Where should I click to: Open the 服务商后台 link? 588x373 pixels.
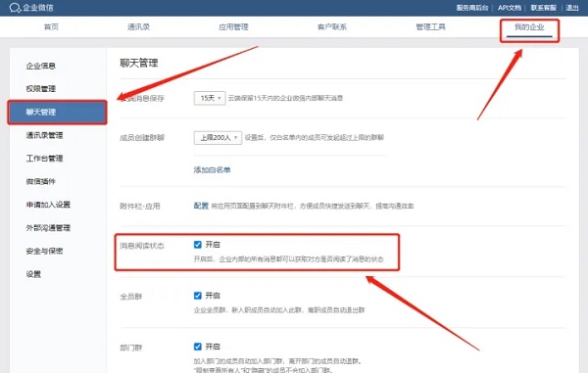point(472,8)
